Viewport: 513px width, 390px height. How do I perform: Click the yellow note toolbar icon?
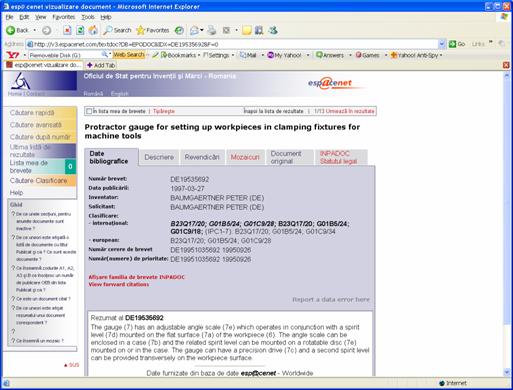point(247,30)
